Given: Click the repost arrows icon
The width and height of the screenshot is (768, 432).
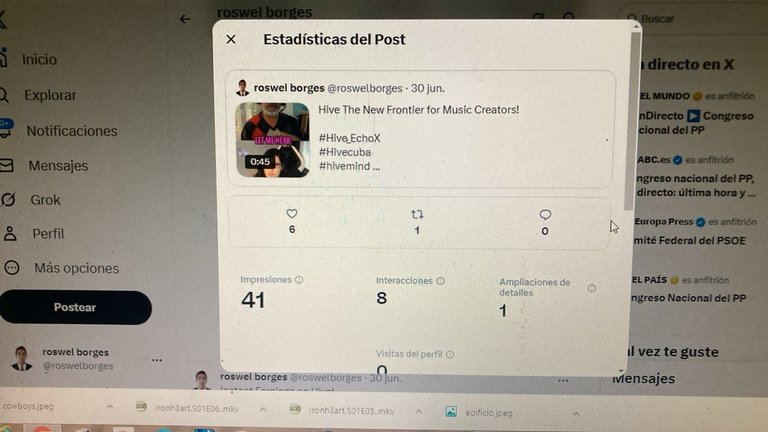Looking at the screenshot, I should click(417, 215).
